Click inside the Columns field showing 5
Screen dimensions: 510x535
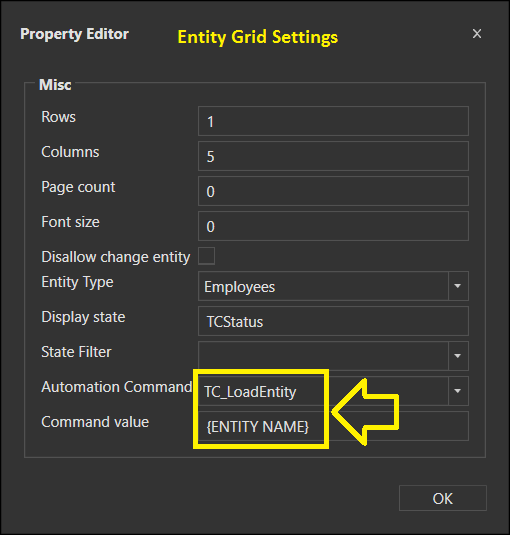tap(333, 156)
